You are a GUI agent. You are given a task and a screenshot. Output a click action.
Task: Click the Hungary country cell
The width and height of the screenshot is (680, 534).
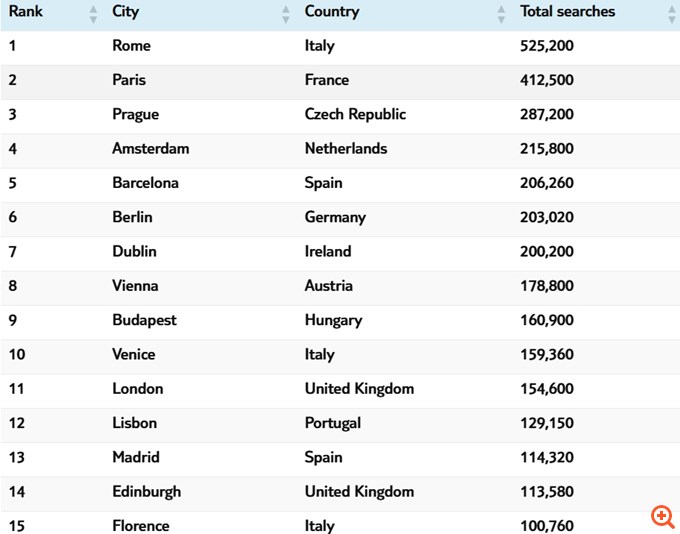click(x=333, y=320)
